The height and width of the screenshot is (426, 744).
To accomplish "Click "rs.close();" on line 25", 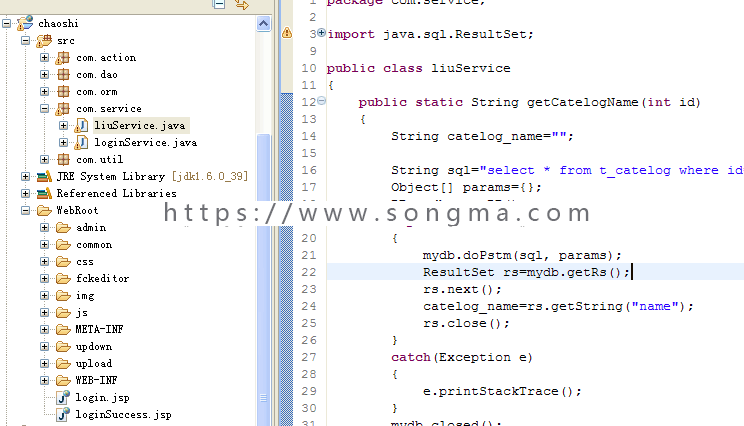I will pyautogui.click(x=466, y=324).
